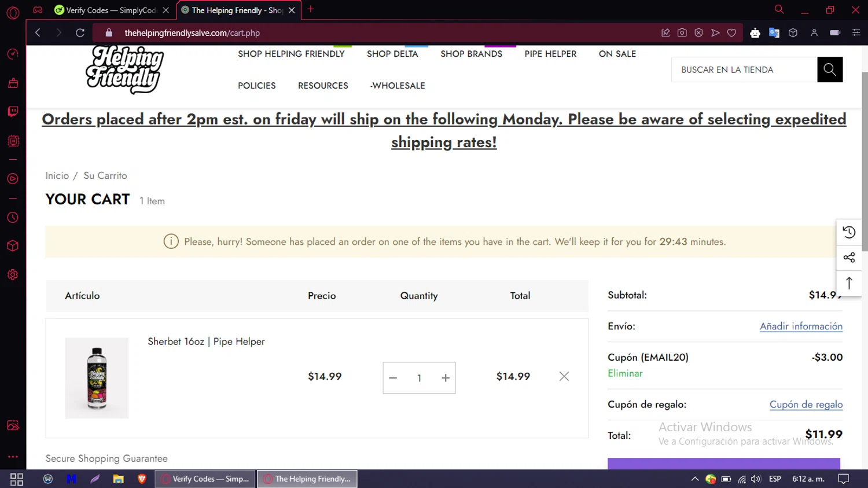
Task: Click the floating share icon
Action: click(x=849, y=258)
